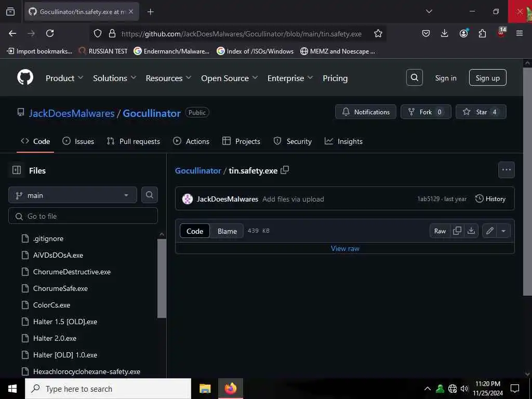Expand the Open Source menu
Screen dimensions: 532x399
(x=229, y=78)
